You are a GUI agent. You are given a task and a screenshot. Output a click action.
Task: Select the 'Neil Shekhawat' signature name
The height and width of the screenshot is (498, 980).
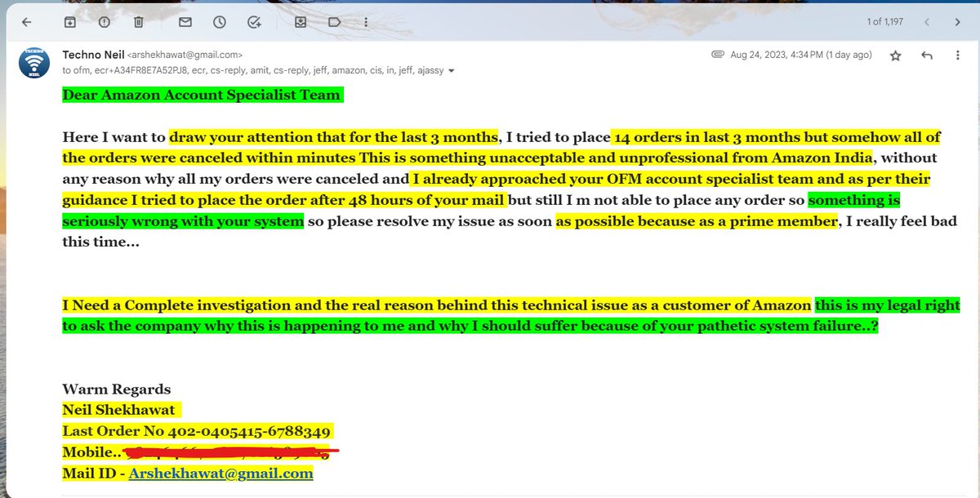[x=118, y=410]
